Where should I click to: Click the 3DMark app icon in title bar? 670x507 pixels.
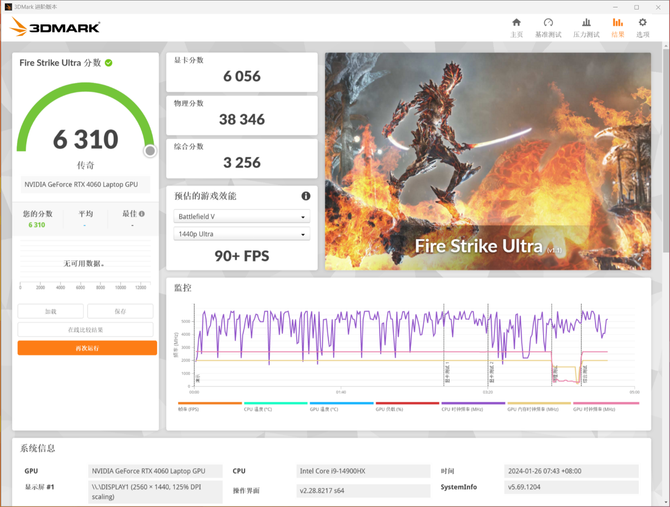[x=8, y=7]
